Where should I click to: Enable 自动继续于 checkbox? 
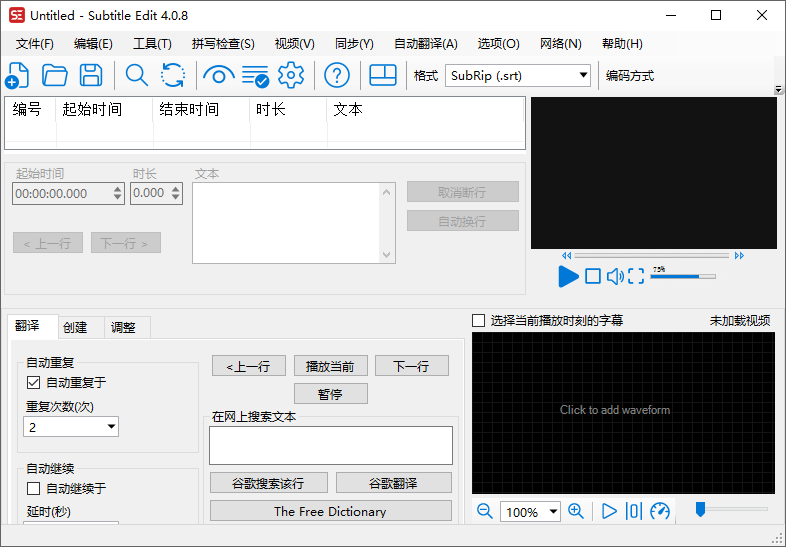point(34,488)
